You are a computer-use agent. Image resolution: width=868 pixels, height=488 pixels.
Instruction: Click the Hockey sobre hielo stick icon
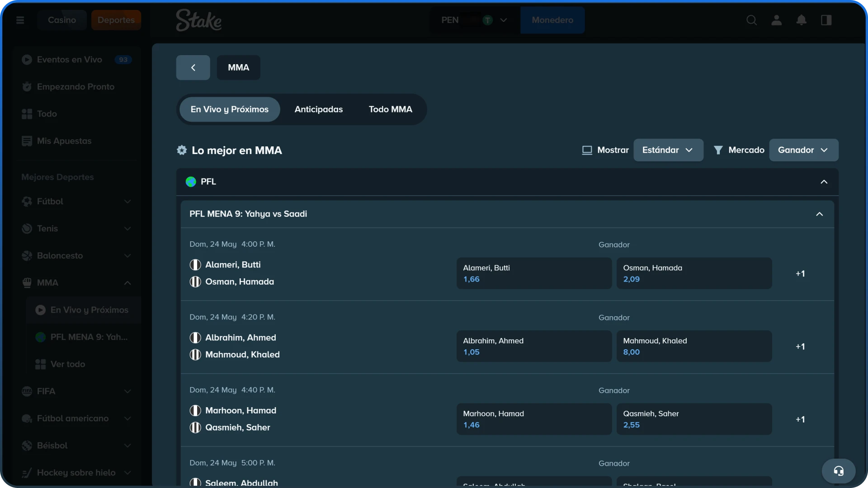point(27,473)
